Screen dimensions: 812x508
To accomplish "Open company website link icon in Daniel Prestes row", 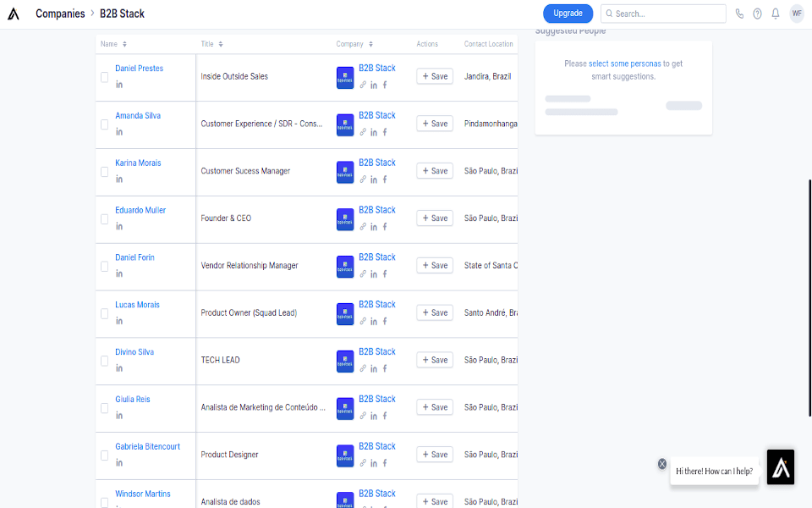I will pyautogui.click(x=363, y=85).
